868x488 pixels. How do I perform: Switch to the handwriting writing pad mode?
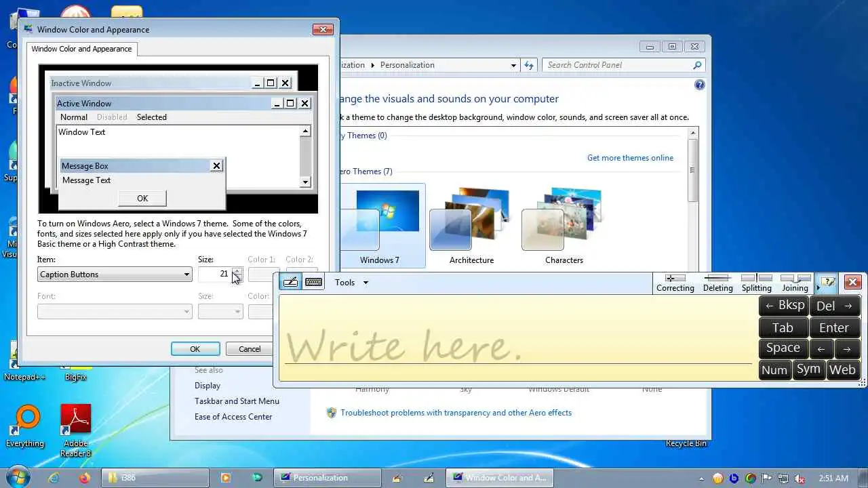tap(290, 282)
